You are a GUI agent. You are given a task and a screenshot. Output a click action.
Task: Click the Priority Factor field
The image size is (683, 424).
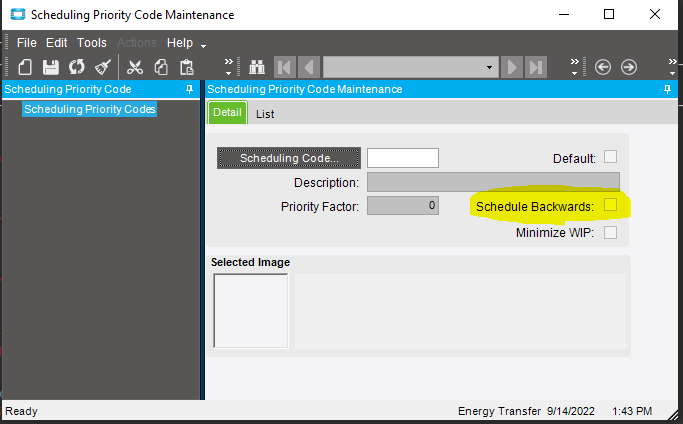coord(403,205)
